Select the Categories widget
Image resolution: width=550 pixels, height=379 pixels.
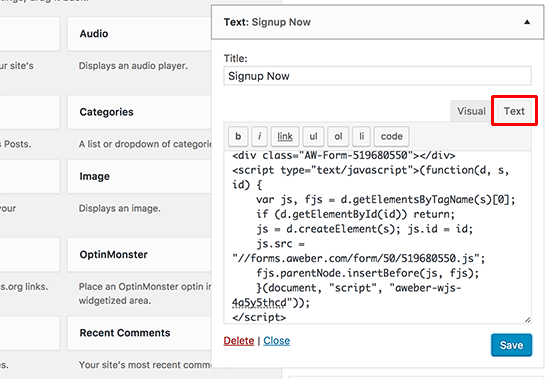pos(139,112)
